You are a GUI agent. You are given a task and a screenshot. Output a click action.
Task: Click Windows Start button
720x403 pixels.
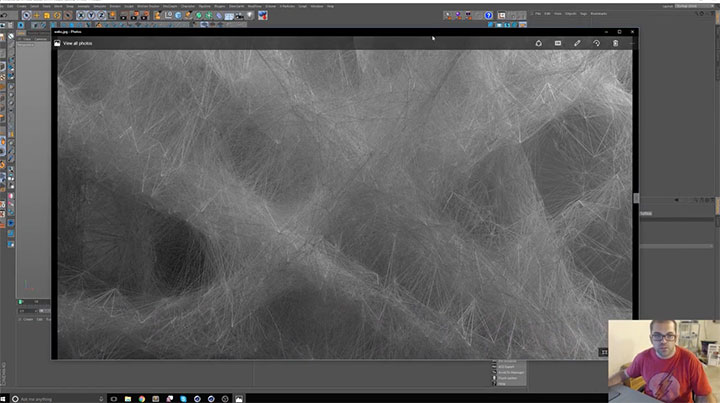click(4, 399)
